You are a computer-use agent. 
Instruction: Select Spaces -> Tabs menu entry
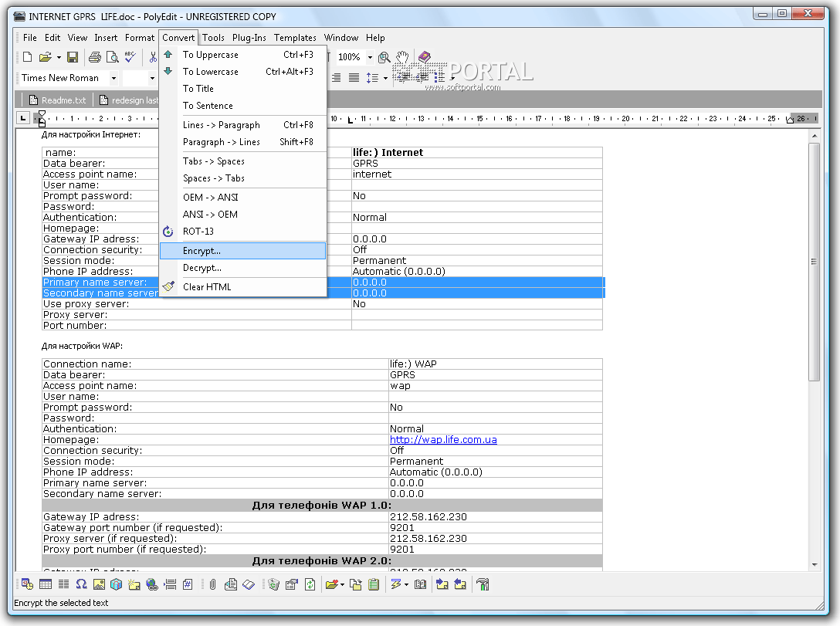(x=242, y=178)
